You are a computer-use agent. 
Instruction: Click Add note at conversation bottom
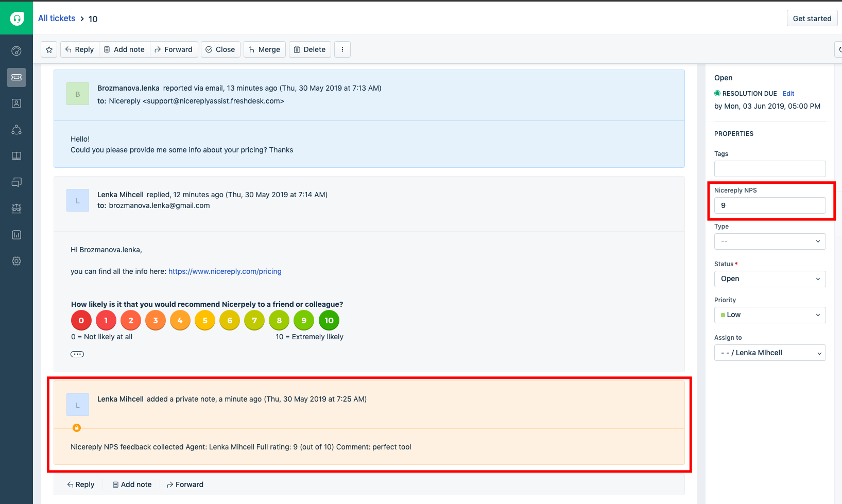click(x=132, y=484)
